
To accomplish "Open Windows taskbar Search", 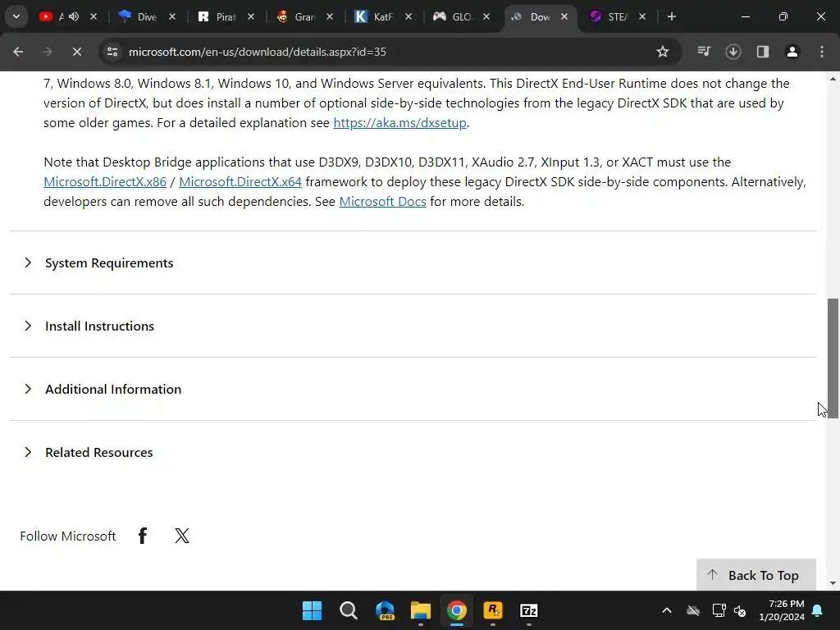I will (348, 610).
